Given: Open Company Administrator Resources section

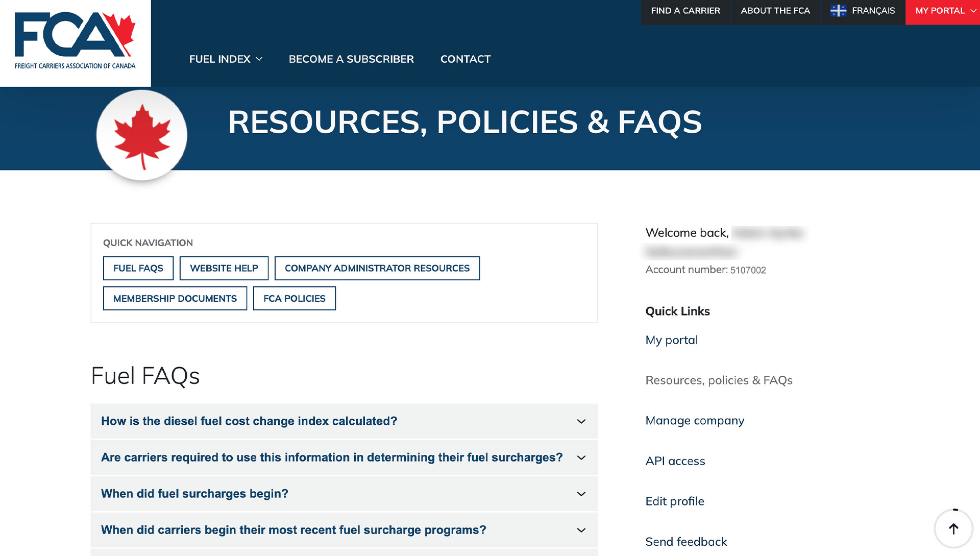Looking at the screenshot, I should click(377, 268).
